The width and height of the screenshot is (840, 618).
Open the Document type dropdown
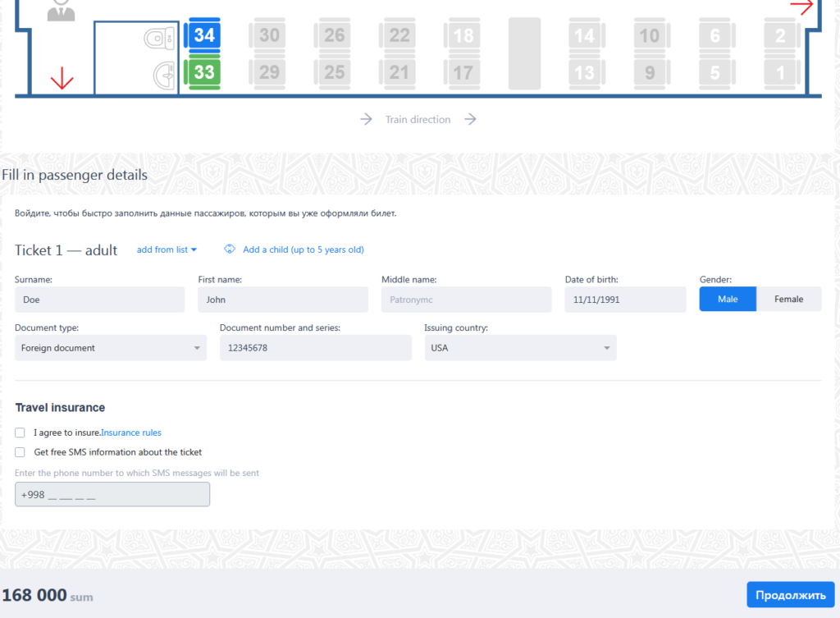point(111,347)
